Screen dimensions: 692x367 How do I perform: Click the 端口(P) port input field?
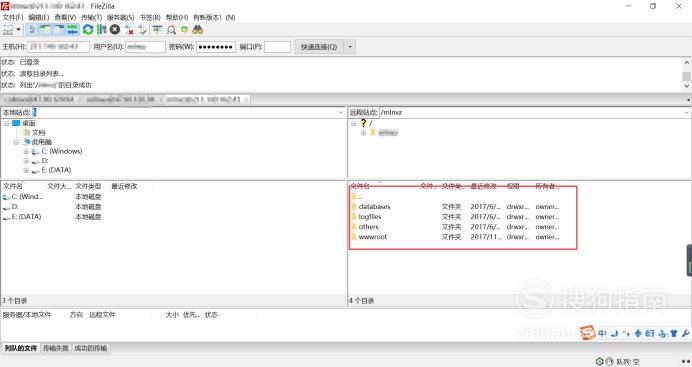(278, 47)
